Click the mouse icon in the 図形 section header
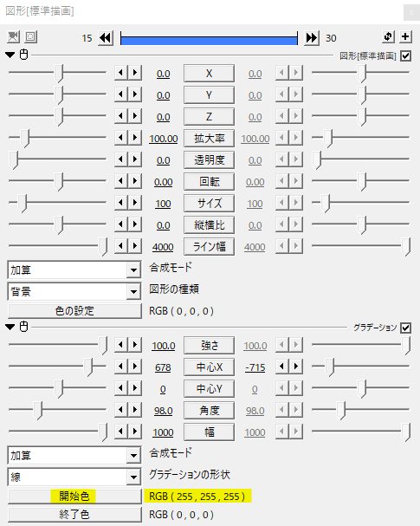 tap(23, 55)
